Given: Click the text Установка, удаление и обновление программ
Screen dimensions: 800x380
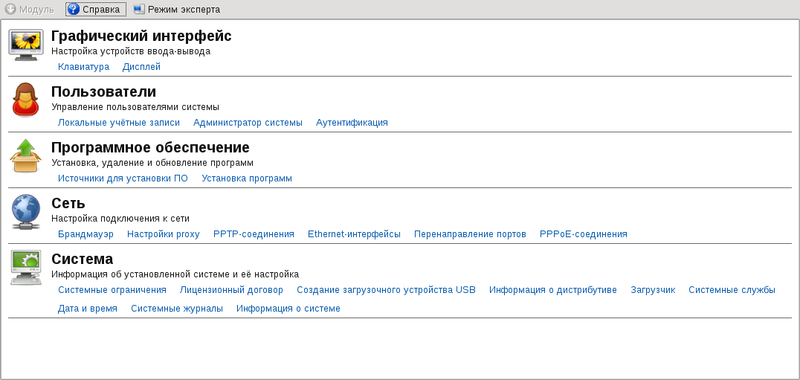Looking at the screenshot, I should [153, 163].
